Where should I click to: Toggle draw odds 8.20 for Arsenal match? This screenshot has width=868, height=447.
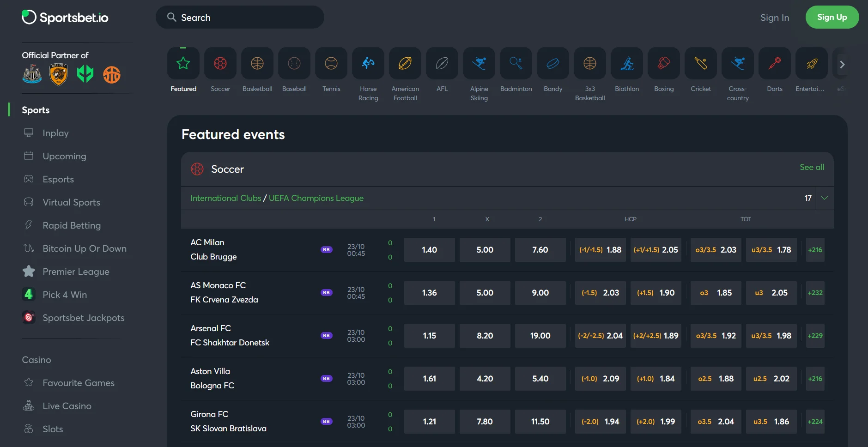[485, 336]
